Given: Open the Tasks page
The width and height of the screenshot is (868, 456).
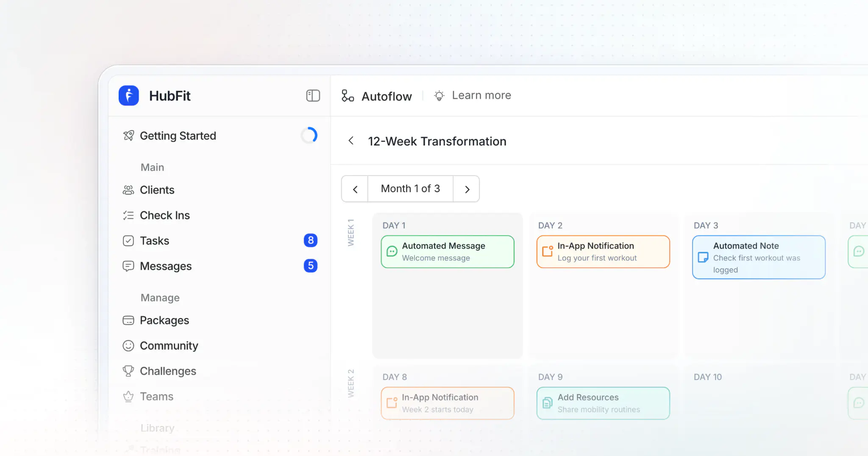Looking at the screenshot, I should coord(155,241).
